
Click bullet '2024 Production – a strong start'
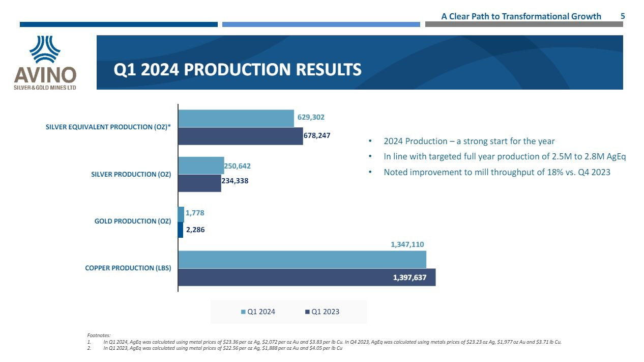(x=469, y=142)
